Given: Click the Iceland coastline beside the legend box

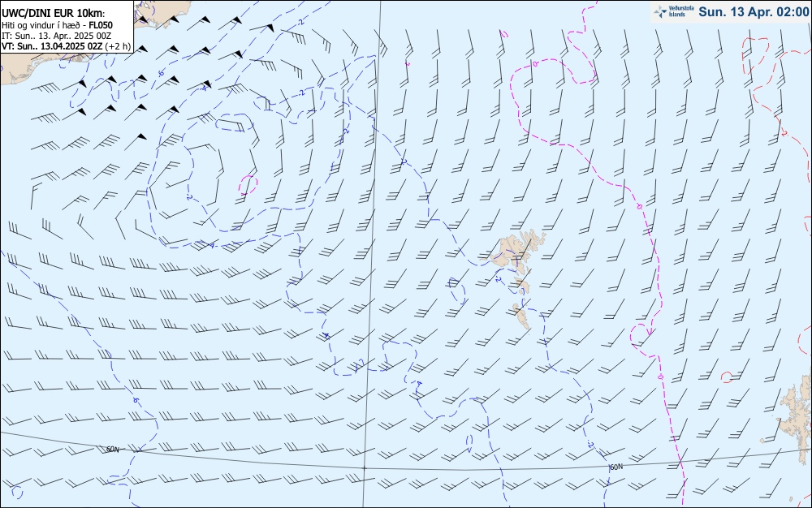Looking at the screenshot, I should tap(161, 13).
